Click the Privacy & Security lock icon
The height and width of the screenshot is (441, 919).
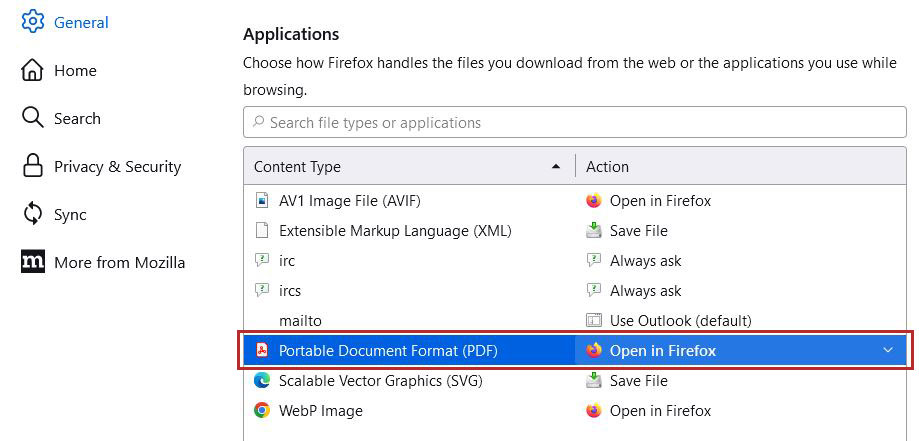[x=33, y=166]
